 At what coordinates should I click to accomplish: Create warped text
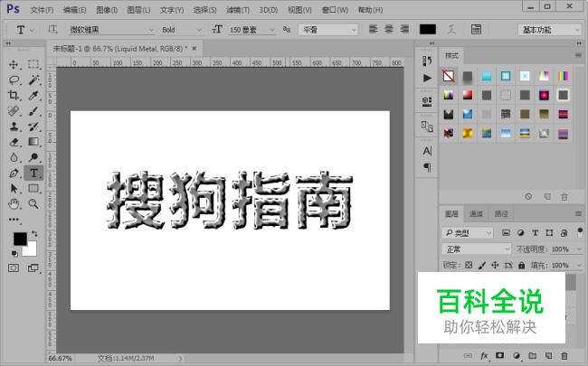(x=452, y=29)
